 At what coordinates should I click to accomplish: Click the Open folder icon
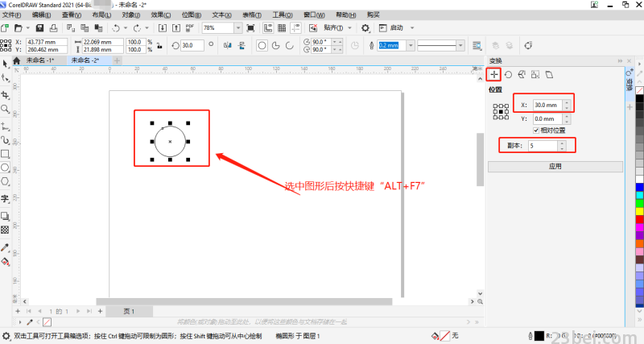[x=18, y=28]
